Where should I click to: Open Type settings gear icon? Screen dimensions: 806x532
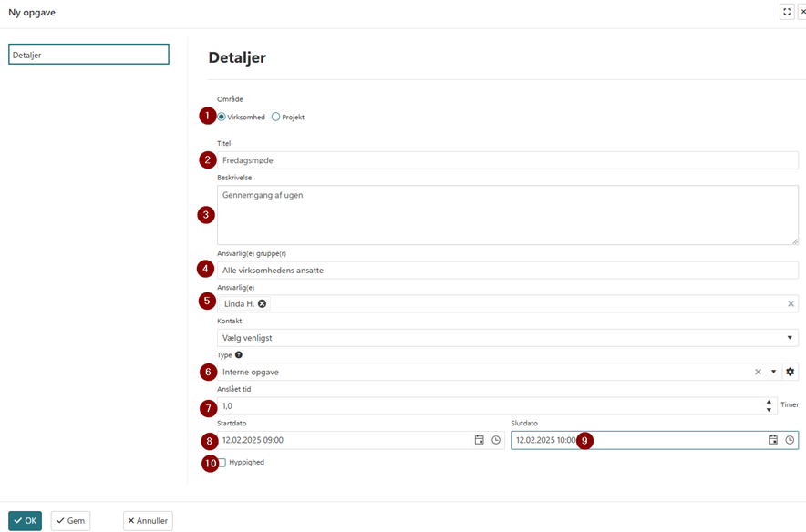tap(790, 372)
